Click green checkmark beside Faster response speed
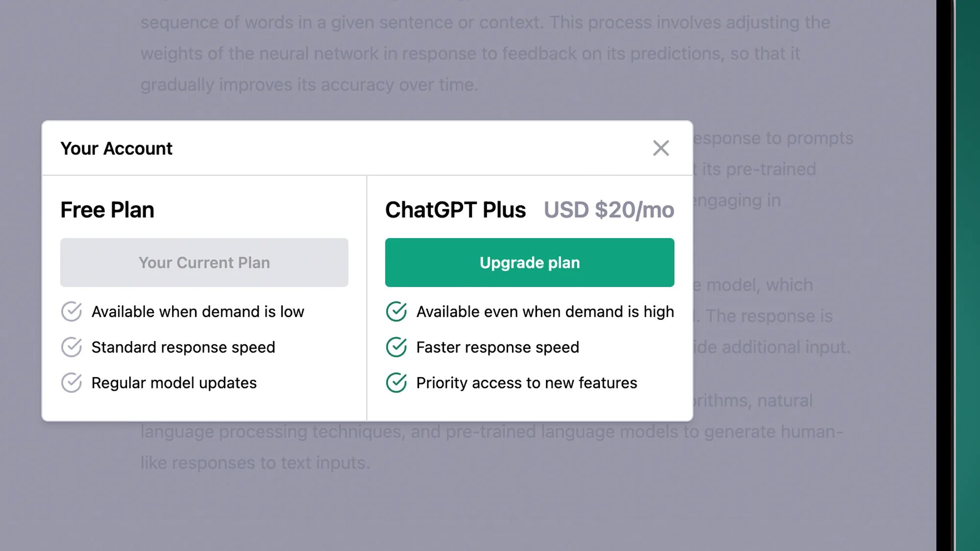The image size is (980, 551). 396,347
